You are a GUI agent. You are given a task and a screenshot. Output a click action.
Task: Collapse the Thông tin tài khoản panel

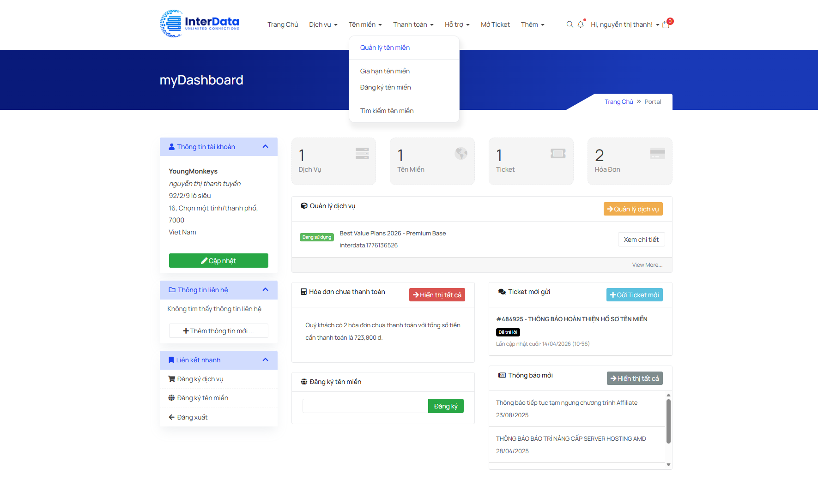(265, 147)
